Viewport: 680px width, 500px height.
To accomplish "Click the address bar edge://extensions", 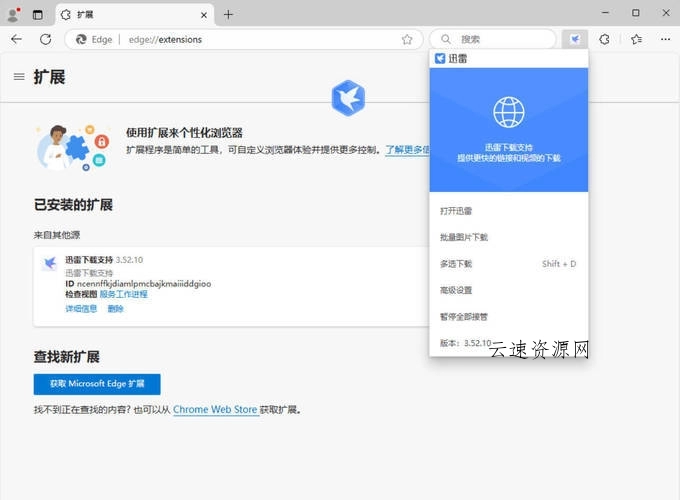I will click(x=243, y=39).
